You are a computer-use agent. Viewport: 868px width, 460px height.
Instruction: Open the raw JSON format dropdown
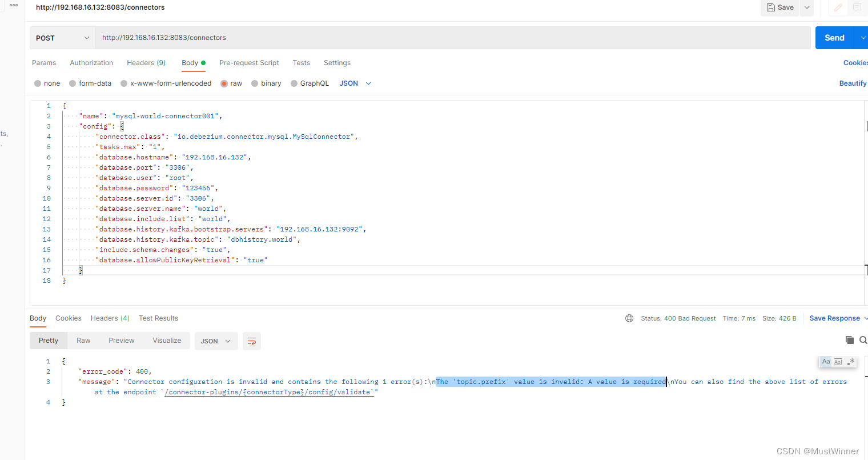(355, 83)
